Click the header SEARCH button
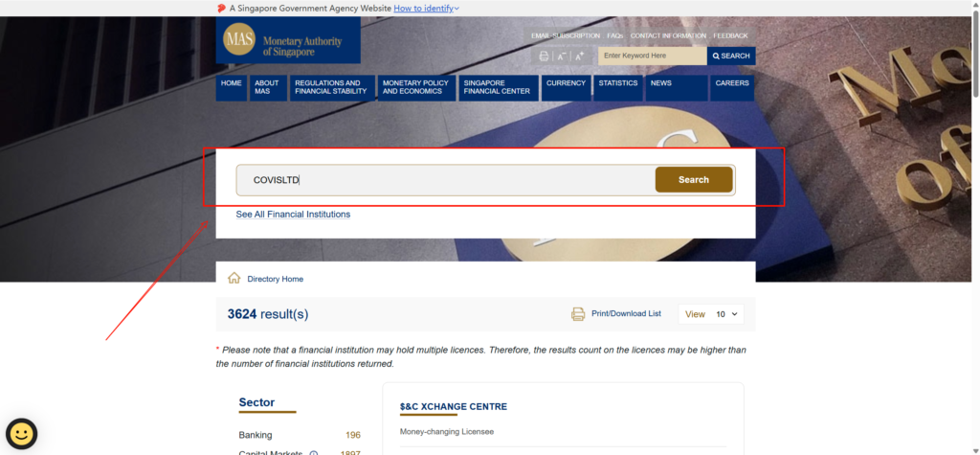Image resolution: width=980 pixels, height=455 pixels. pyautogui.click(x=730, y=57)
